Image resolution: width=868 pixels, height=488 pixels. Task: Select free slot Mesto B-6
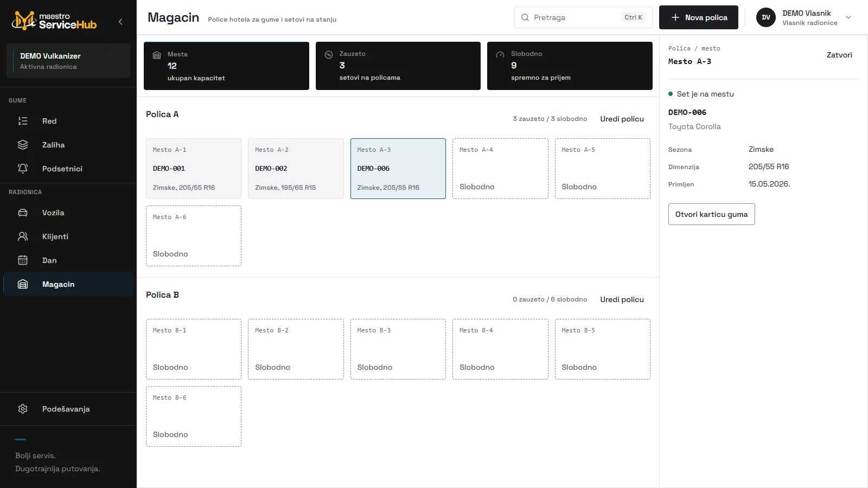tap(194, 416)
